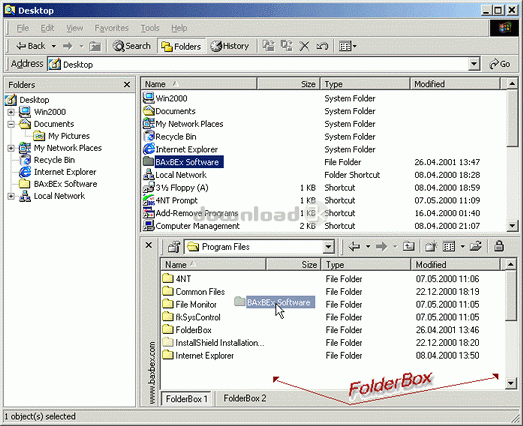Collapse the Documents tree node

11,124
